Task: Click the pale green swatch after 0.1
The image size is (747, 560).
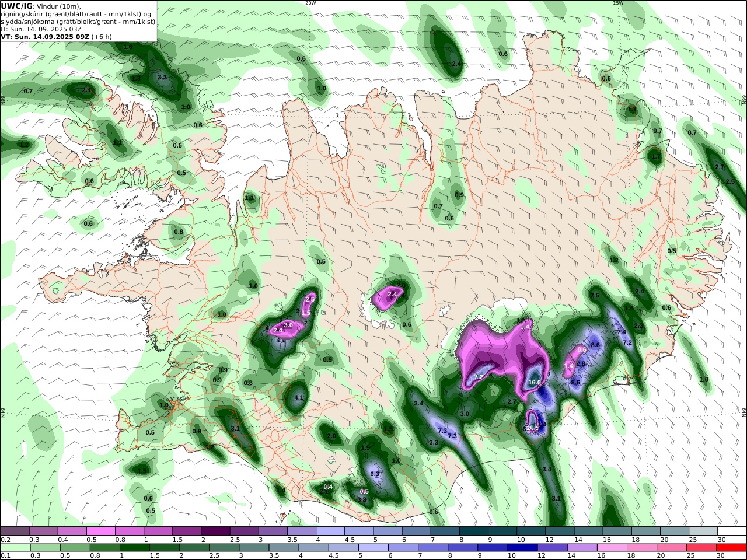Action: click(x=15, y=548)
